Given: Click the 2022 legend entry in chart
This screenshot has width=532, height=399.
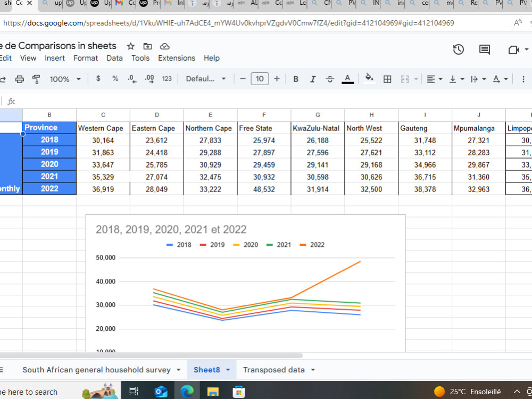Looking at the screenshot, I should click(x=312, y=245).
